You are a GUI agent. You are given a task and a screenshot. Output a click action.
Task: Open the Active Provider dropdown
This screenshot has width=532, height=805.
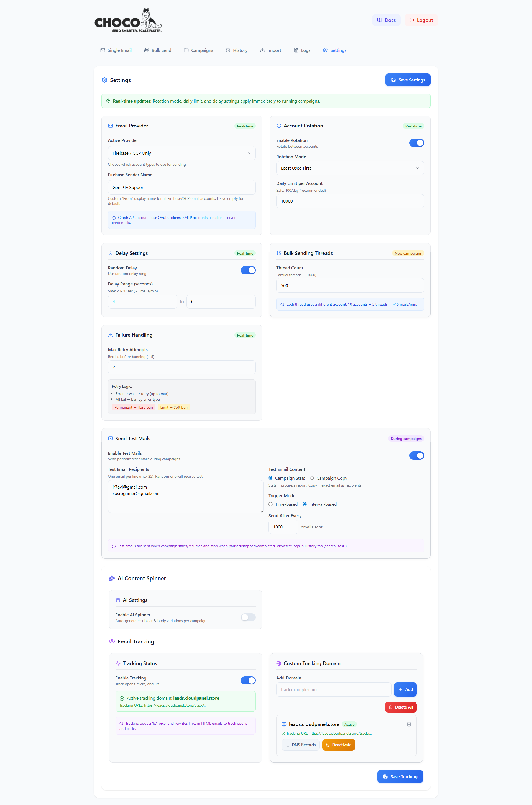tap(181, 153)
